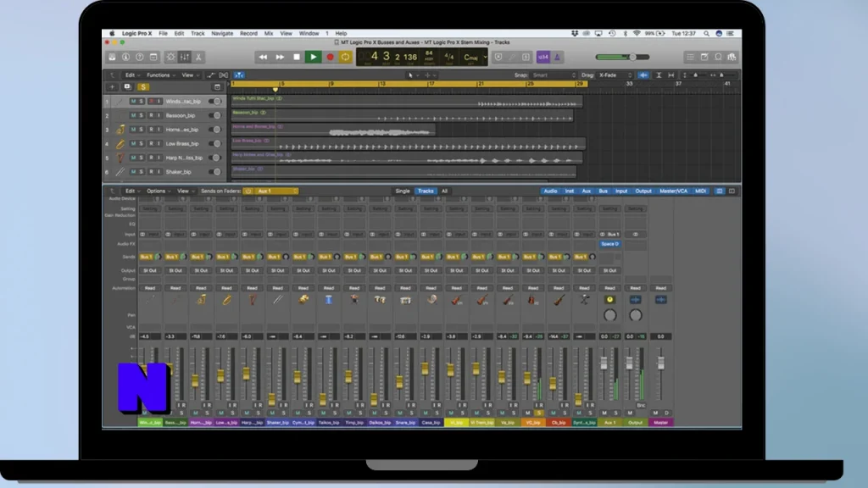The image size is (868, 488).
Task: Open the Sends on Faders Aux 1 dropdown
Action: 277,191
